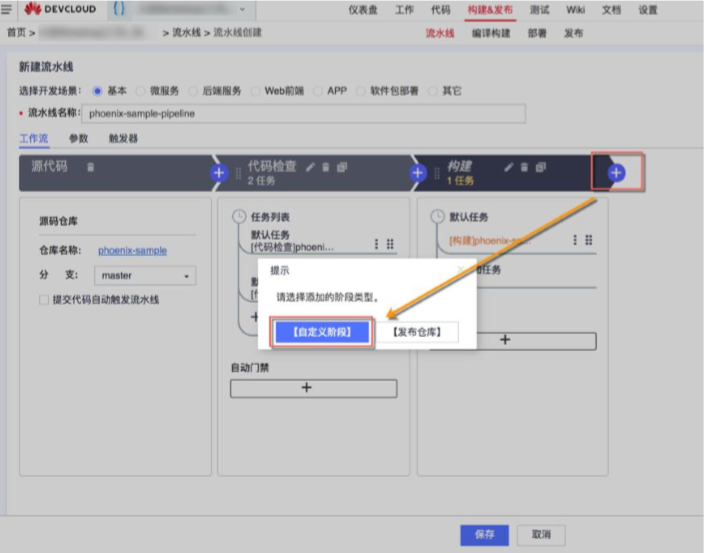Click the 【发布仓库】 button
Viewport: 709px width, 553px height.
(x=417, y=332)
